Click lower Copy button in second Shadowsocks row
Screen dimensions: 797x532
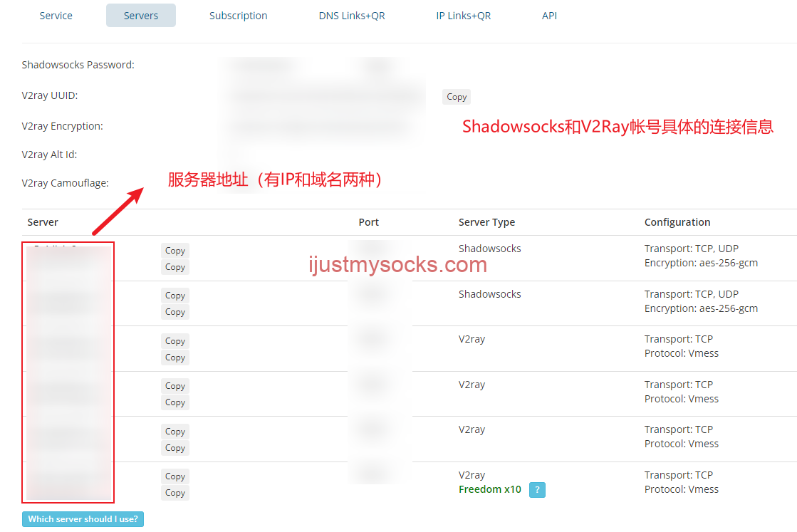click(174, 311)
